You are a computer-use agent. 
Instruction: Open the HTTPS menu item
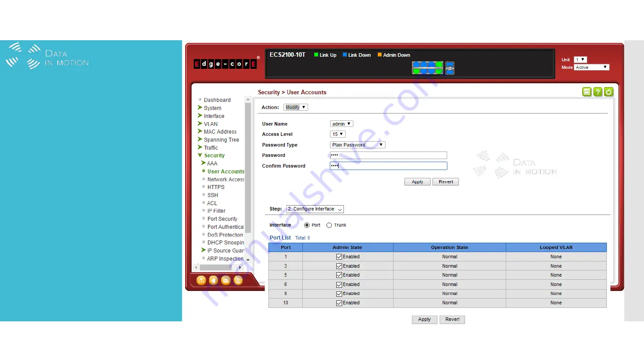(216, 187)
